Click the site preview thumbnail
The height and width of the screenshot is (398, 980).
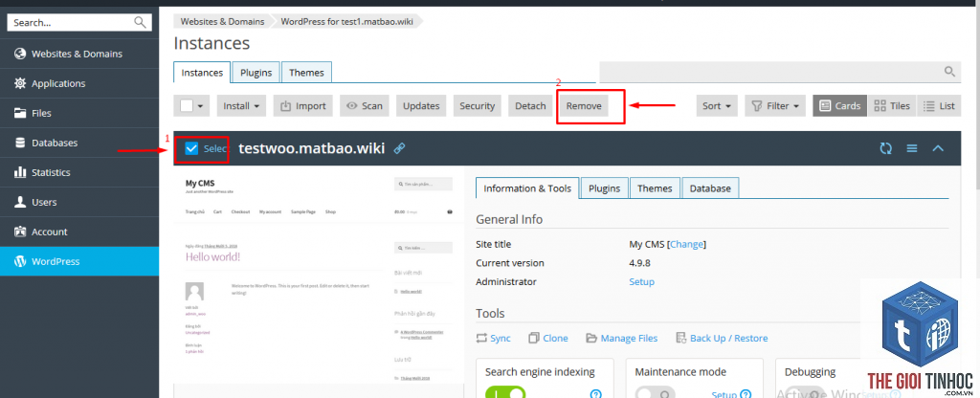click(x=319, y=276)
